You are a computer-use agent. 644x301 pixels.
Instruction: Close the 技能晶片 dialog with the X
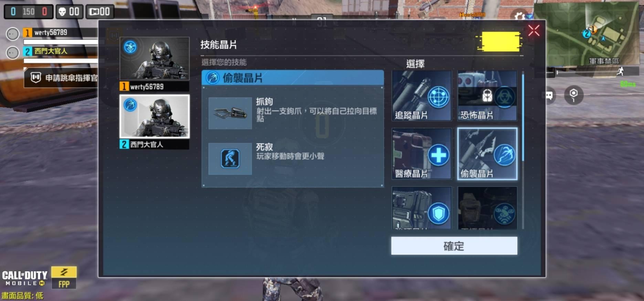click(534, 30)
